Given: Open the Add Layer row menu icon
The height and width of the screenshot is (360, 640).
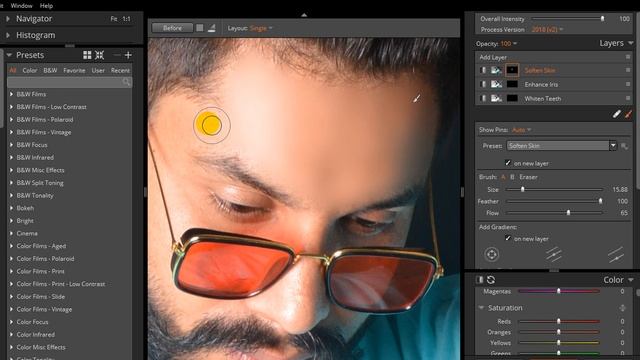Looking at the screenshot, I should (x=628, y=57).
